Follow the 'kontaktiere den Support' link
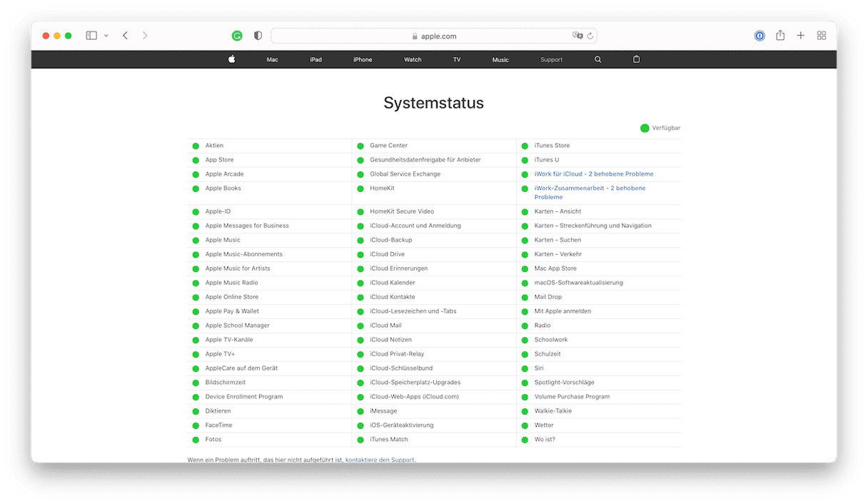 pos(380,460)
